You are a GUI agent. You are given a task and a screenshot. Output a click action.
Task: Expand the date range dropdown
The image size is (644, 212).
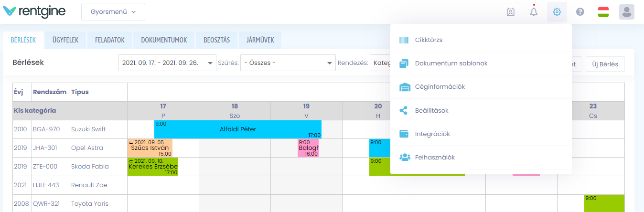[167, 63]
